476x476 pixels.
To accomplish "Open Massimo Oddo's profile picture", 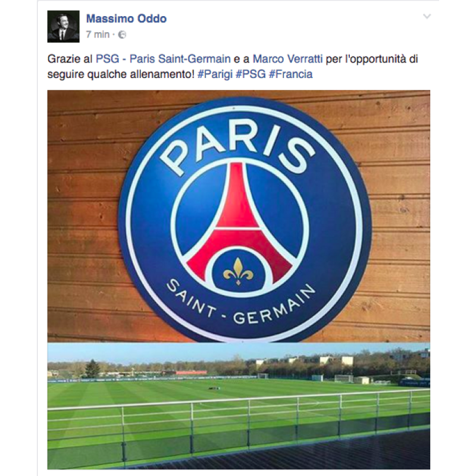I will pos(64,26).
